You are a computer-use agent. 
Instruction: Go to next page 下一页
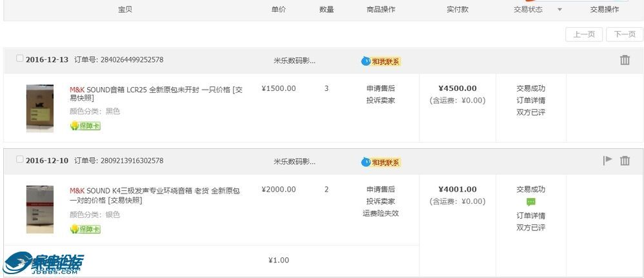click(625, 34)
